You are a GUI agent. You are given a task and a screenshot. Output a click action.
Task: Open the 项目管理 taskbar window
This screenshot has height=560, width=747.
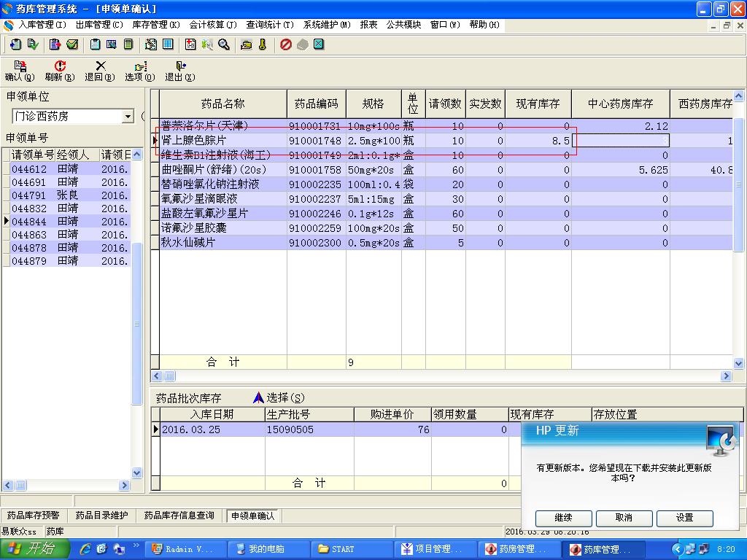pos(435,549)
